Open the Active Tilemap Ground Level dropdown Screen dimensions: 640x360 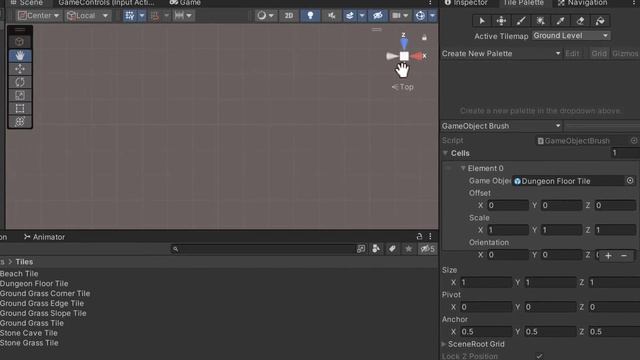pyautogui.click(x=571, y=36)
